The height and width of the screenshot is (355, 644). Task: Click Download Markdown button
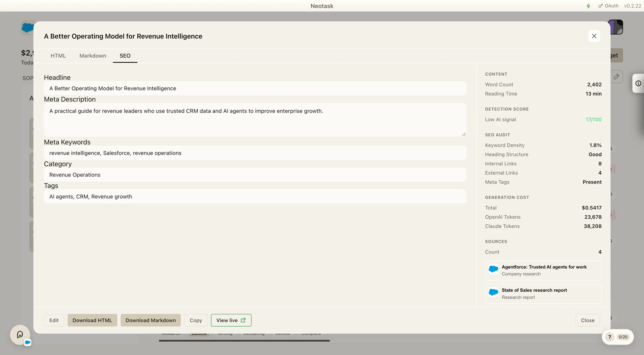click(151, 320)
